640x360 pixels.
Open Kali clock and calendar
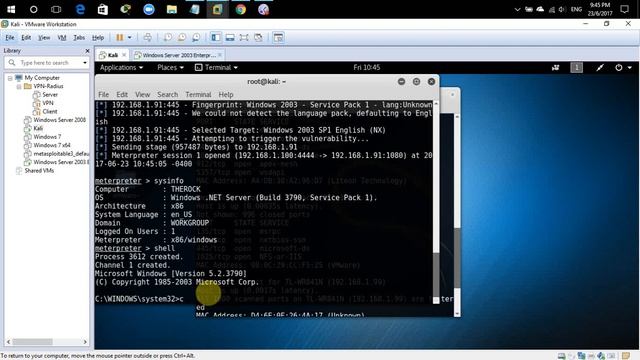point(367,67)
